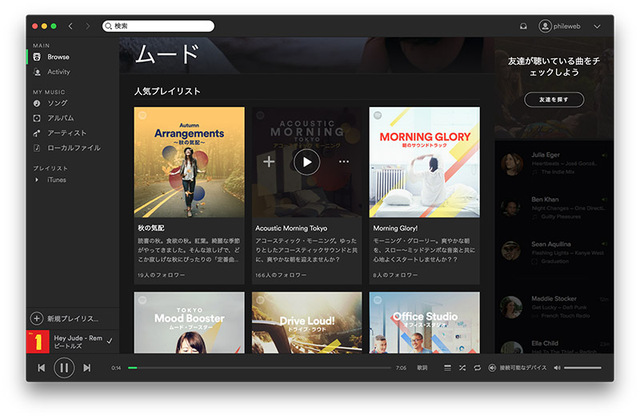The image size is (640, 419).
Task: Click Julia Eger avatar
Action: coord(511,164)
